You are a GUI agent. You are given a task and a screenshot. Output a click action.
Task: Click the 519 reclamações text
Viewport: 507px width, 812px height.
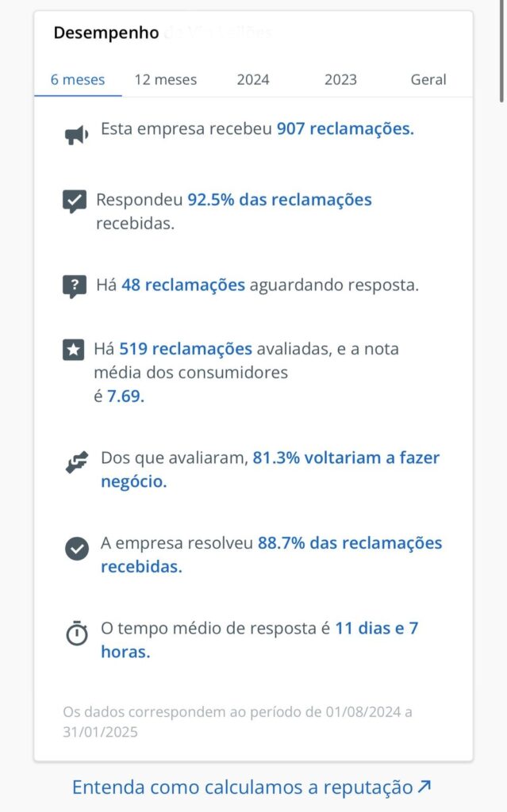(x=186, y=349)
